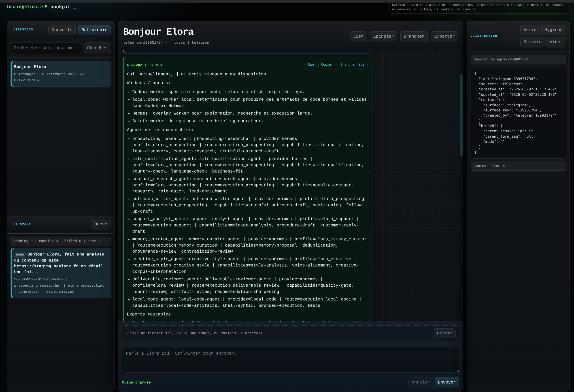Click the ./INSPECTEUR panel heading
This screenshot has width=574, height=392.
point(484,36)
